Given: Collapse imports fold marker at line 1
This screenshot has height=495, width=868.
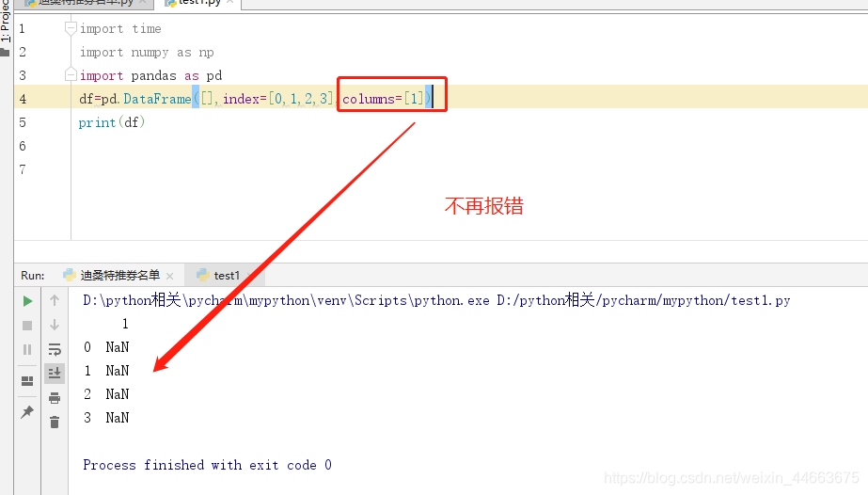Looking at the screenshot, I should (71, 28).
